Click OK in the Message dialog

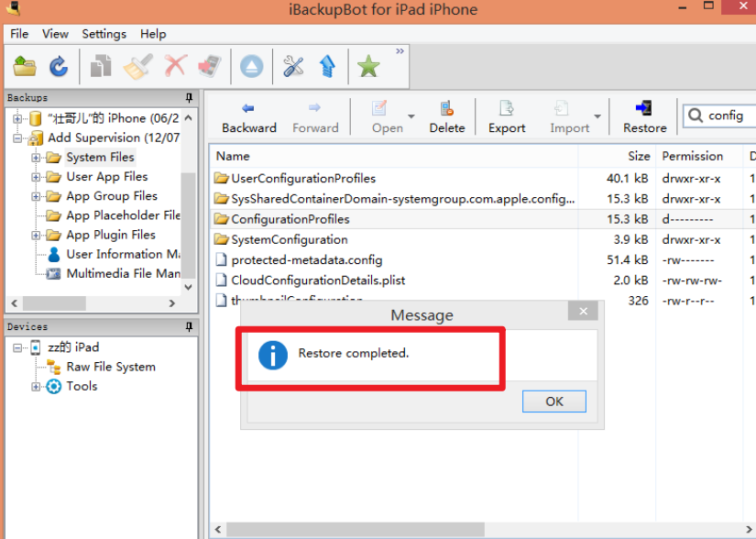554,401
